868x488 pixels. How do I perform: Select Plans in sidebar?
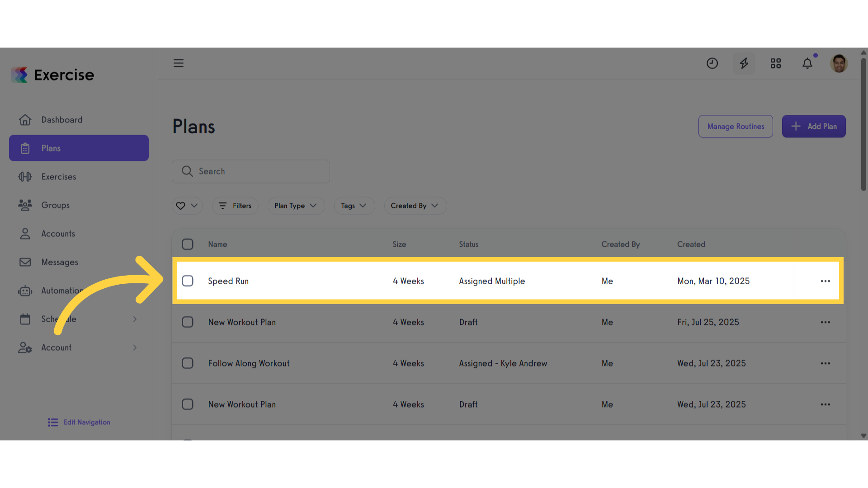(79, 148)
